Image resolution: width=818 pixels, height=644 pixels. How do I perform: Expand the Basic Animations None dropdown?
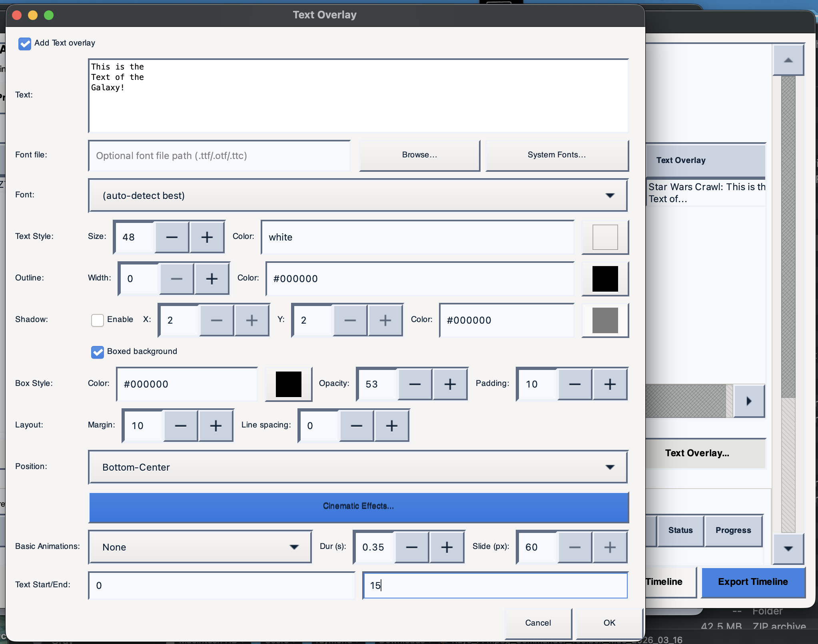coord(200,547)
